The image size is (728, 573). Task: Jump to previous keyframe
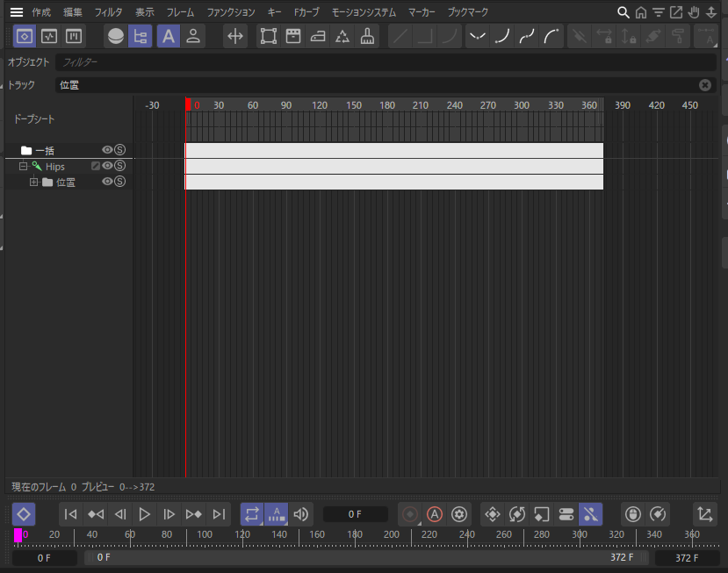(x=96, y=514)
